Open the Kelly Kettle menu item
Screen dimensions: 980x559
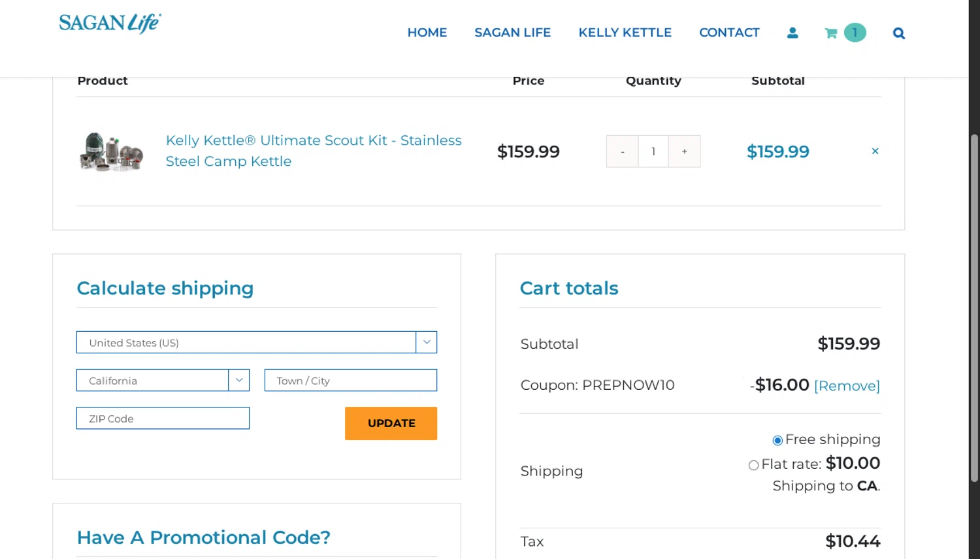click(x=625, y=33)
